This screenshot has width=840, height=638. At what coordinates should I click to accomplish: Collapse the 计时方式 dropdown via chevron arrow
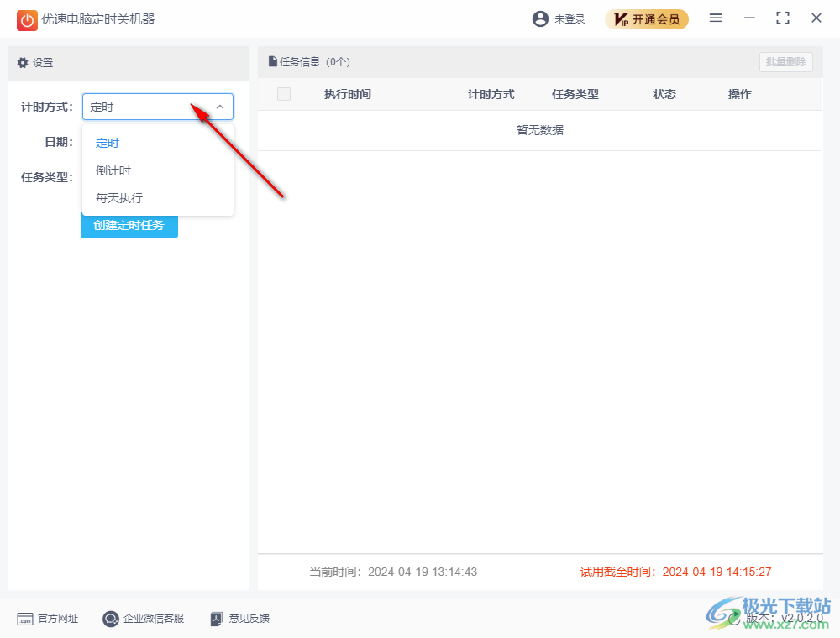click(x=220, y=107)
